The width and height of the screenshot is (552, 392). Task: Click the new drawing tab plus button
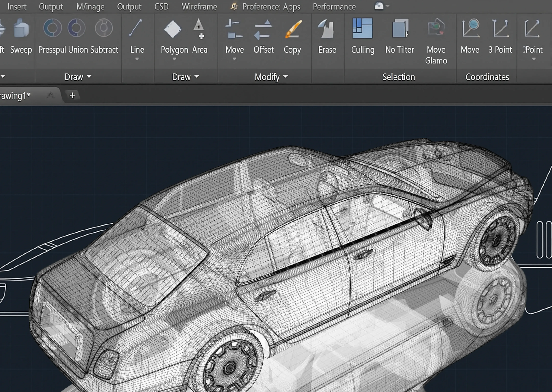[72, 96]
